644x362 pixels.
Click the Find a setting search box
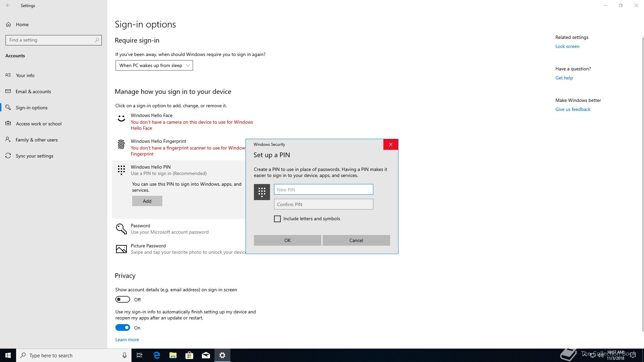54,40
